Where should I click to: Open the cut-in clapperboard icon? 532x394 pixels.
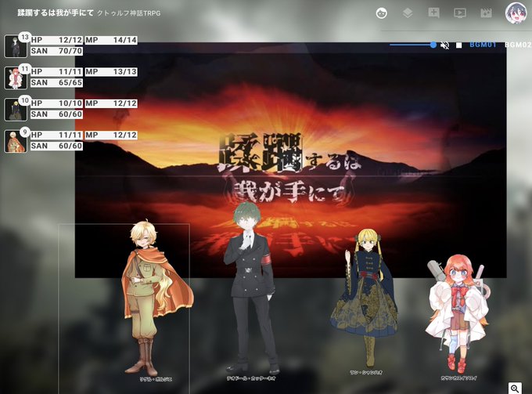point(486,13)
